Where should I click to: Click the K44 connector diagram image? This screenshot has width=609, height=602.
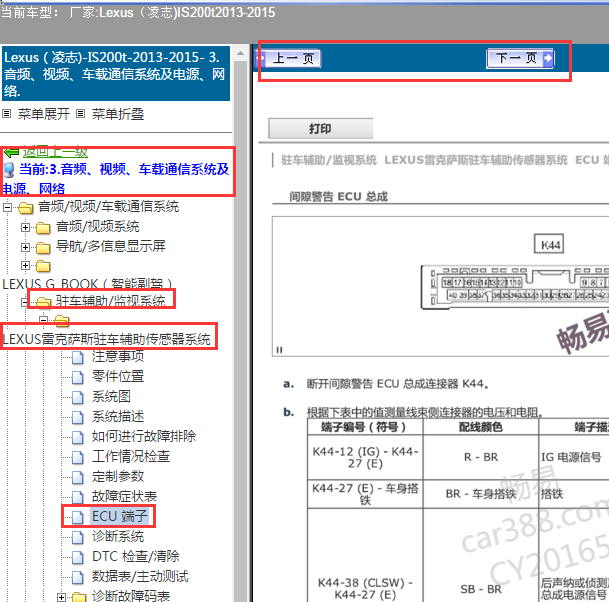(440, 286)
